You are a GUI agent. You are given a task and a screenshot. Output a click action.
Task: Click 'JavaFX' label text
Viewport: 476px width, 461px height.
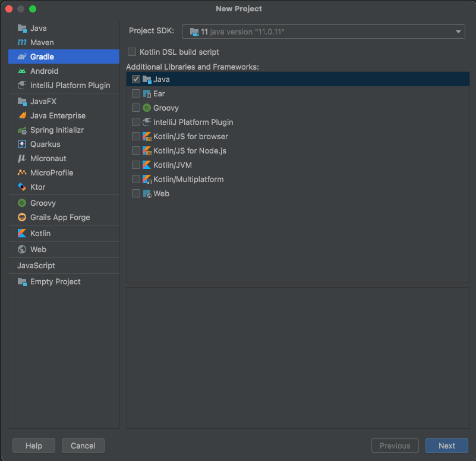coord(43,102)
